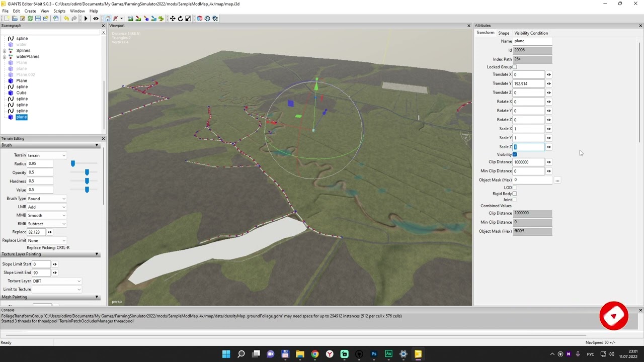This screenshot has height=362, width=644.
Task: Click the Object Mask ellipsis button
Action: point(557,180)
